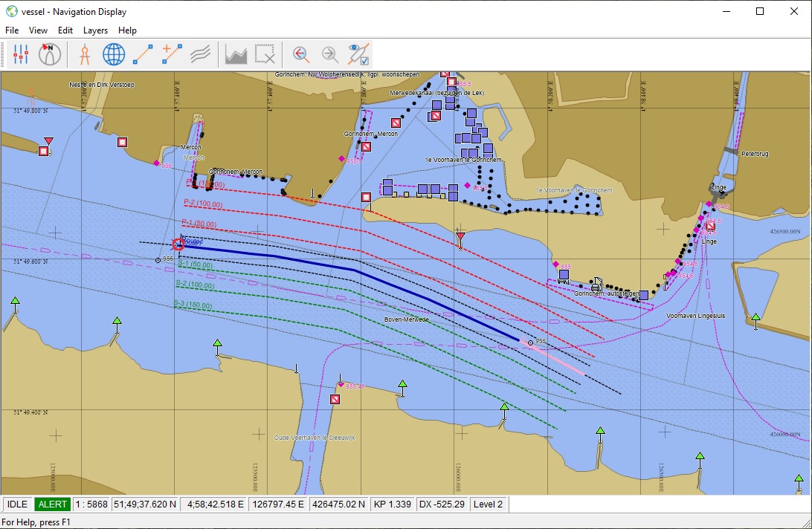Click the Level 2 status bar field
Viewport: 812px width, 529px height.
[489, 504]
